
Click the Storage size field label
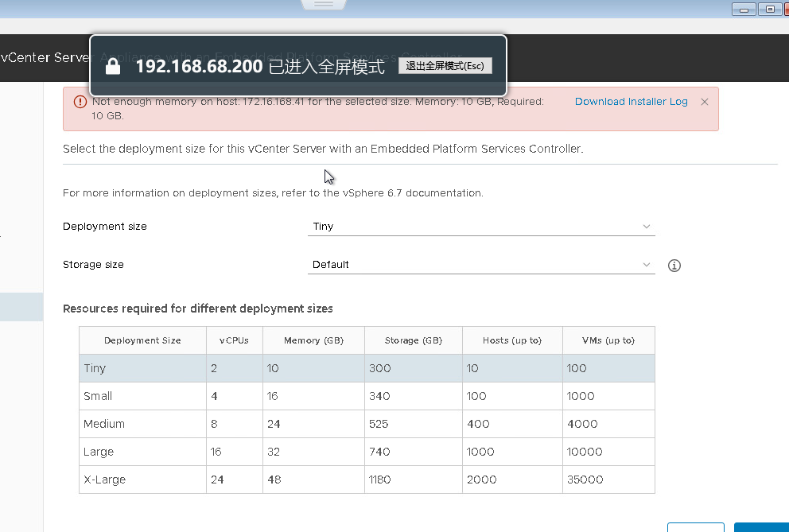pos(93,265)
